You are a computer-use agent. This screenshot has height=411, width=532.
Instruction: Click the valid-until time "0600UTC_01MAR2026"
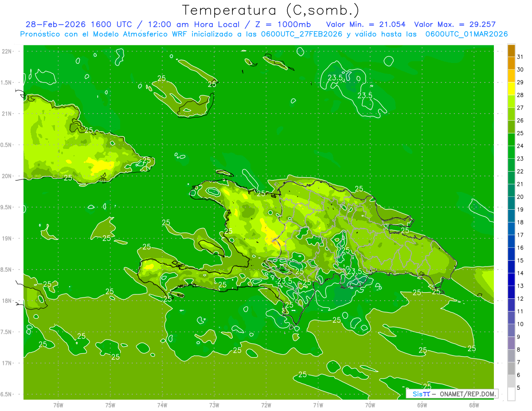[x=467, y=34]
